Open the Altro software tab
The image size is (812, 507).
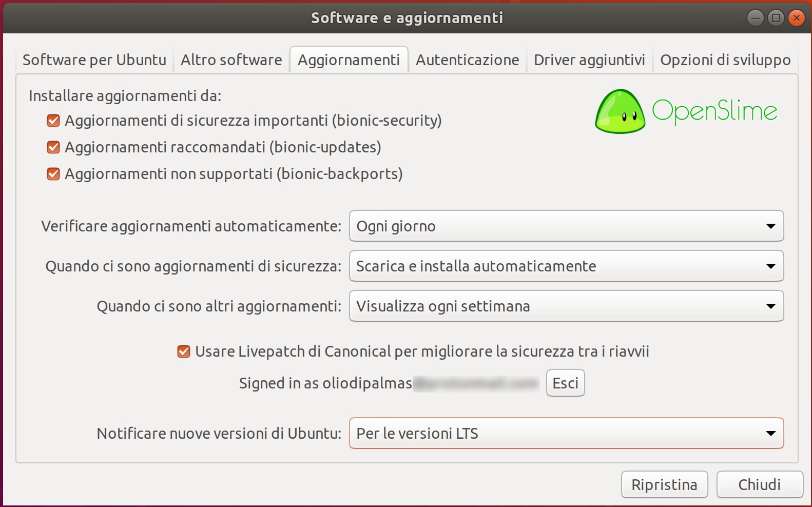[x=231, y=60]
